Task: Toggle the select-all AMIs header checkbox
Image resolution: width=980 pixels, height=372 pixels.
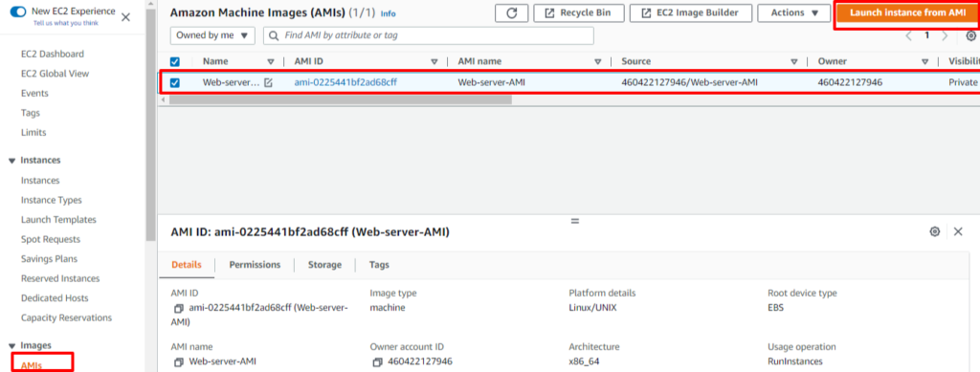Action: point(175,62)
